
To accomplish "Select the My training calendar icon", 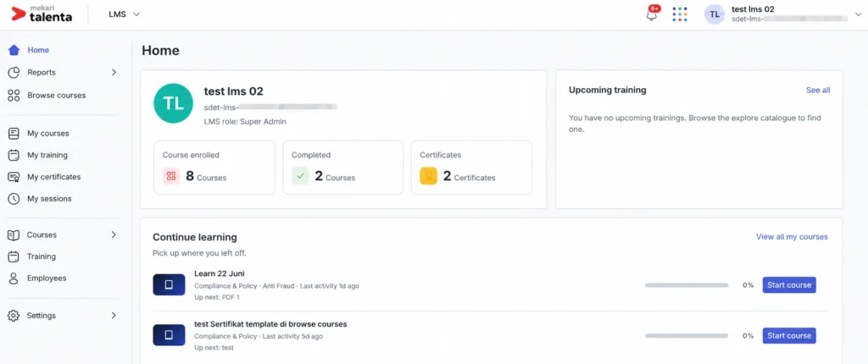I will click(x=14, y=156).
